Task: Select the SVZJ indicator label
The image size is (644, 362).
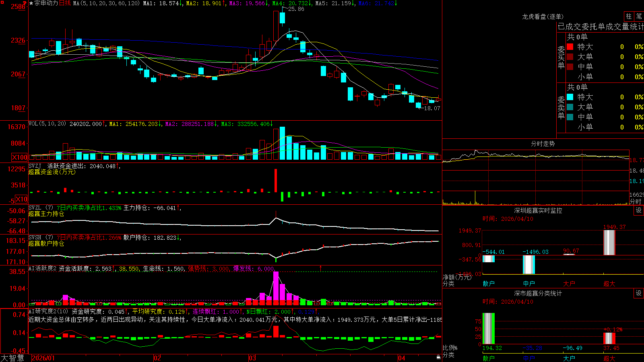Action: coord(35,166)
